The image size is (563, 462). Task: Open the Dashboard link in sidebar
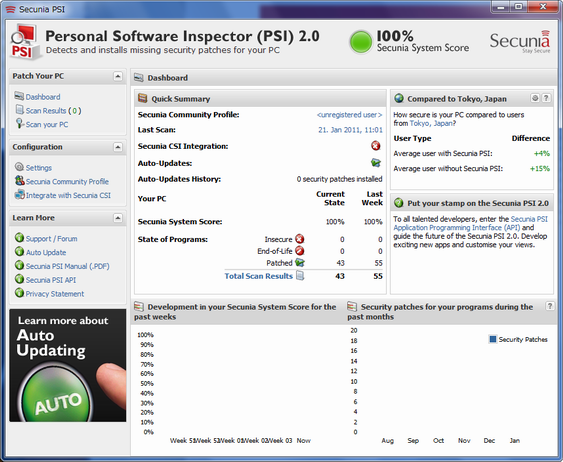(43, 97)
